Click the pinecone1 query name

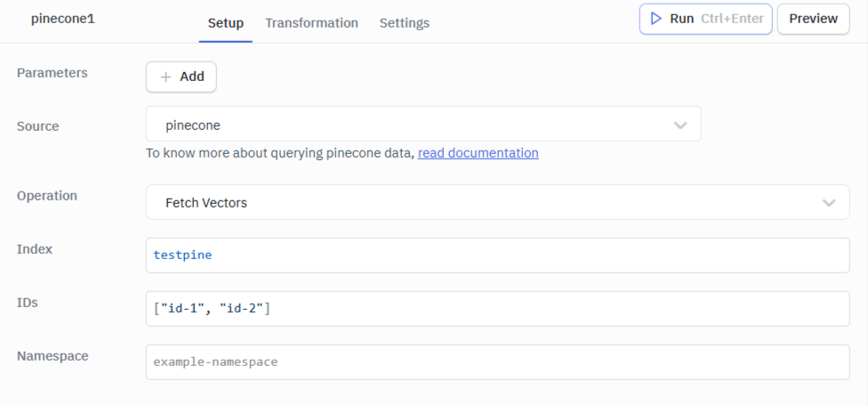[63, 19]
